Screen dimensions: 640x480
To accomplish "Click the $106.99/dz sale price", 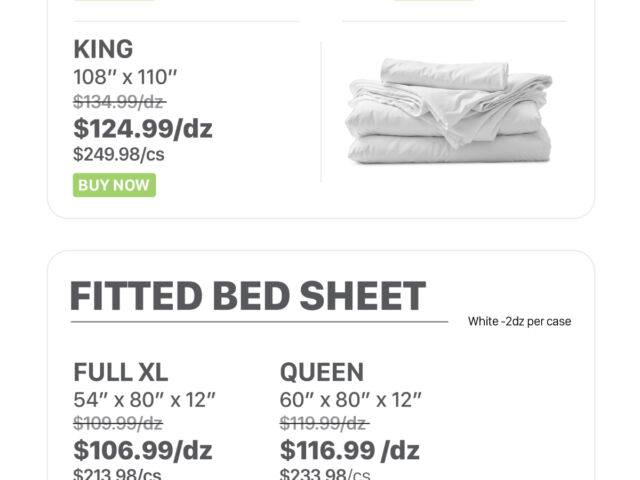I will coord(143,450).
